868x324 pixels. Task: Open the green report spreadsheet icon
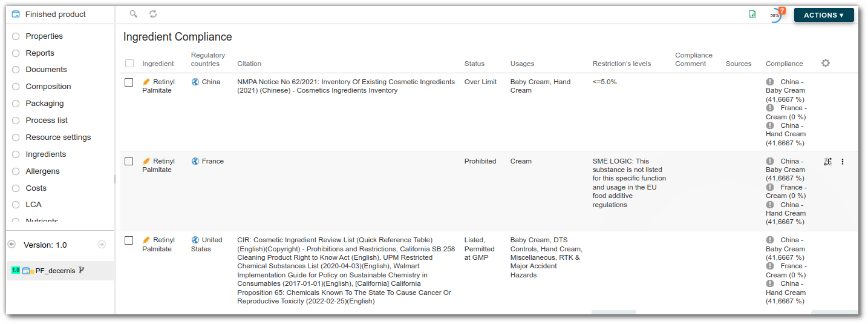pos(752,15)
